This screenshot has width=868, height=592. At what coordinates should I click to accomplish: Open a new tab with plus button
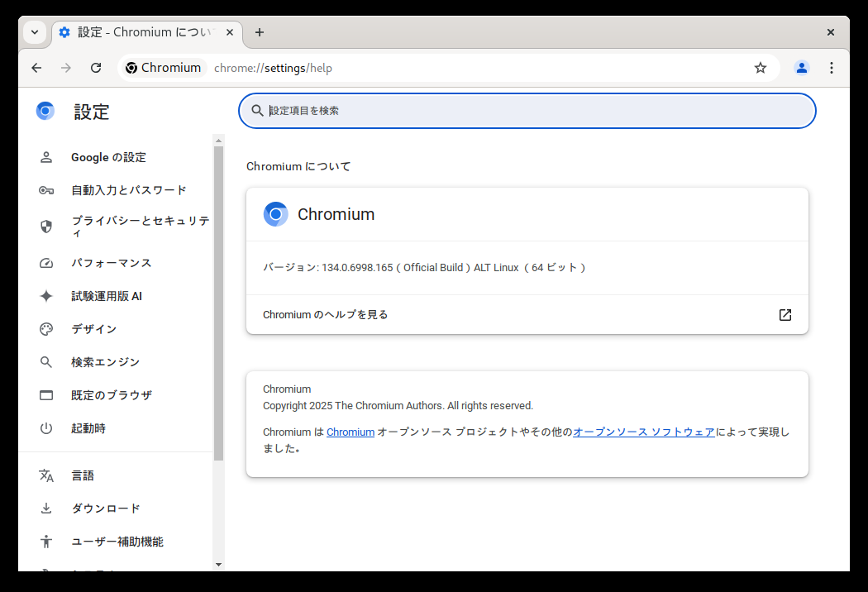(260, 32)
